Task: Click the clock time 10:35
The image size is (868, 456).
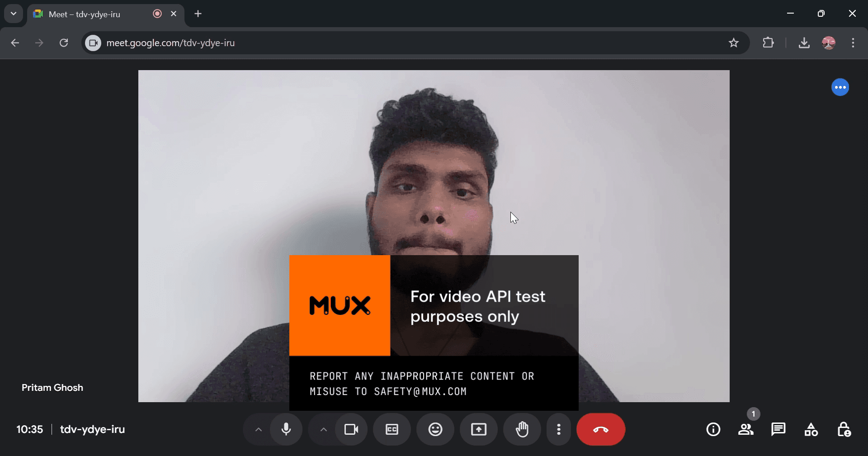Action: 30,429
